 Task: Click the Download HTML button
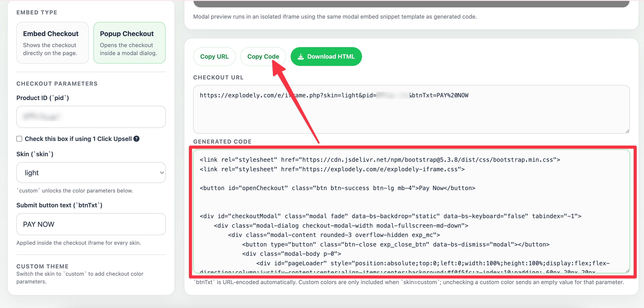click(x=326, y=57)
